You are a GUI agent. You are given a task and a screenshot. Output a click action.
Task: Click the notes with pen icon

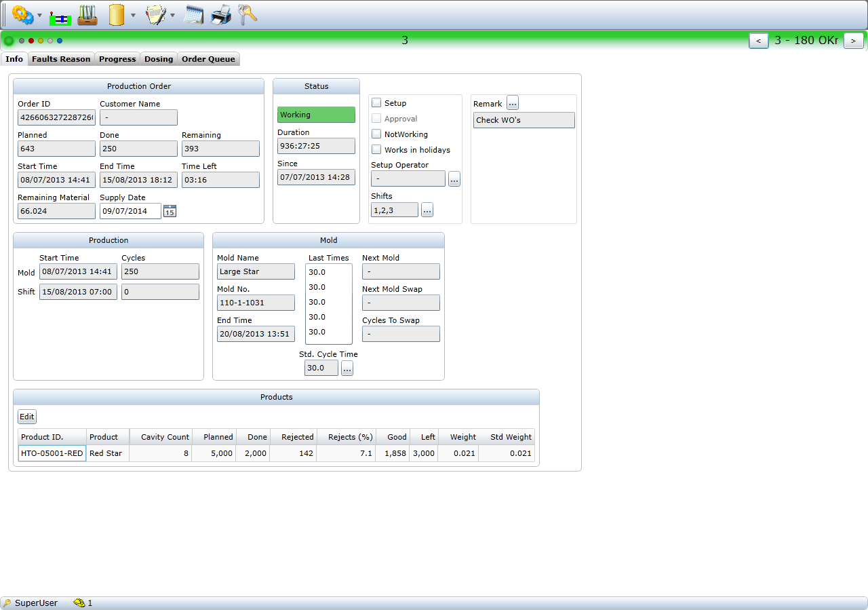(156, 15)
